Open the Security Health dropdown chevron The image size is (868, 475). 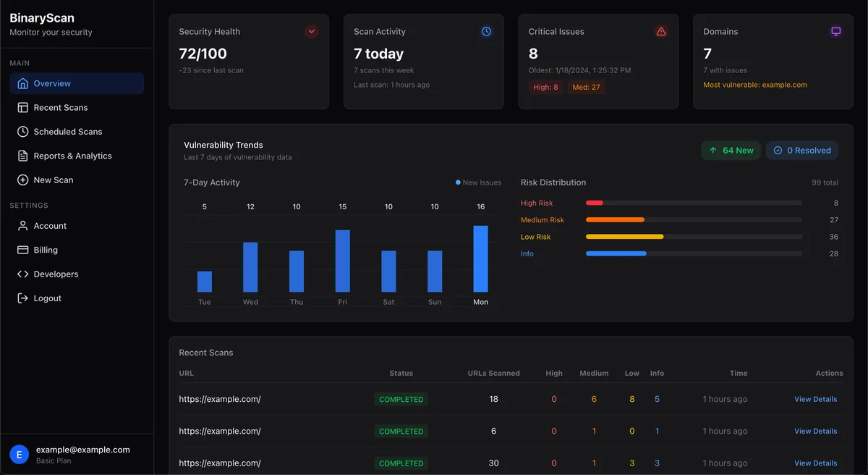tap(312, 31)
